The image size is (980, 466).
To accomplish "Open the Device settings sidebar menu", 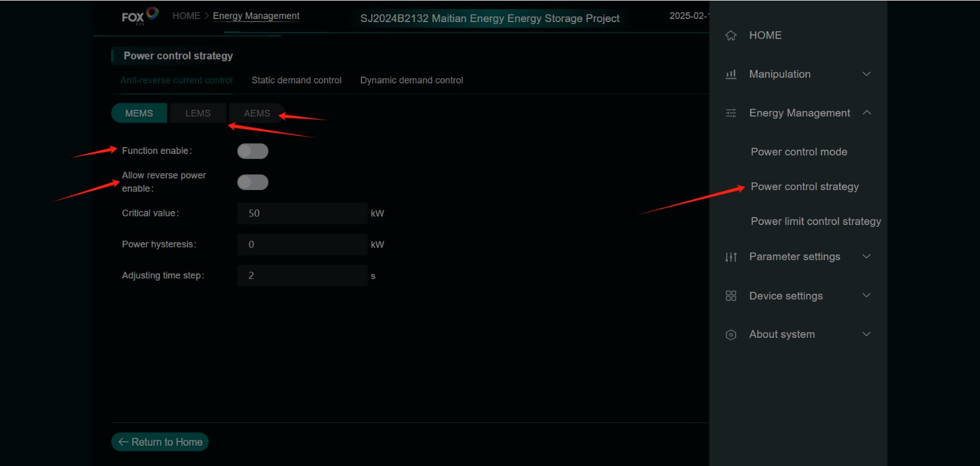I will [x=786, y=296].
